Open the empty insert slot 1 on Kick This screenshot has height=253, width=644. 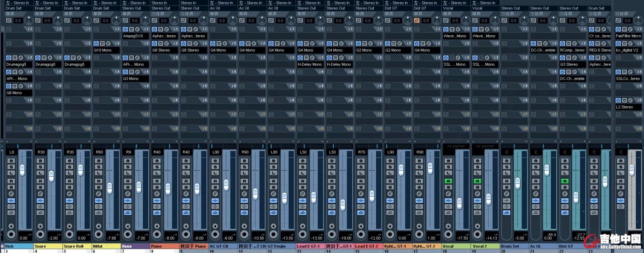pyautogui.click(x=19, y=36)
